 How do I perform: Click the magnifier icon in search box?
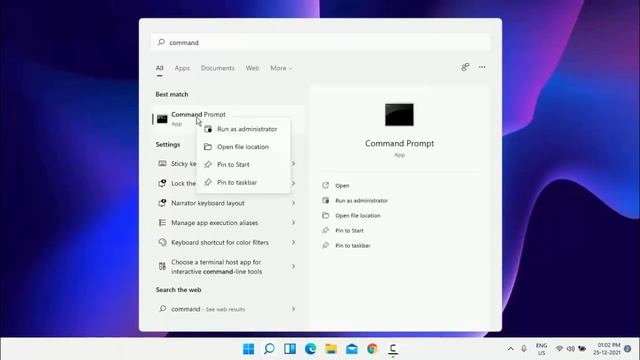pos(161,42)
